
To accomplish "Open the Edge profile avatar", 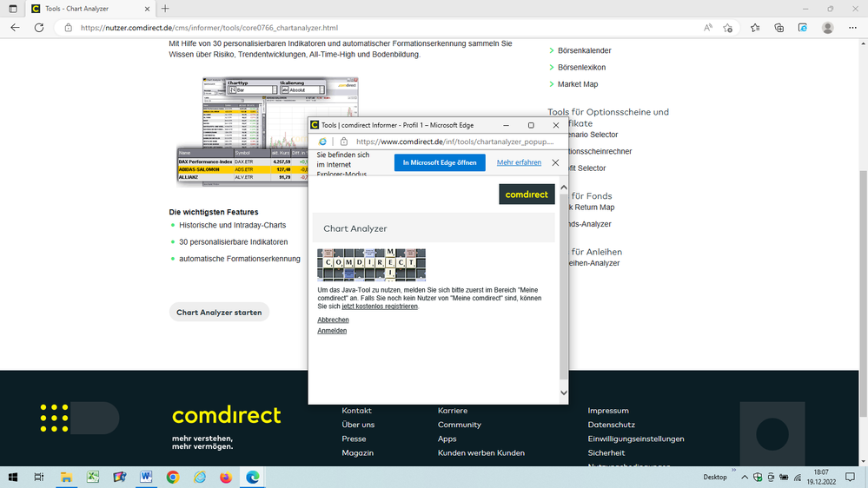I will pos(827,28).
